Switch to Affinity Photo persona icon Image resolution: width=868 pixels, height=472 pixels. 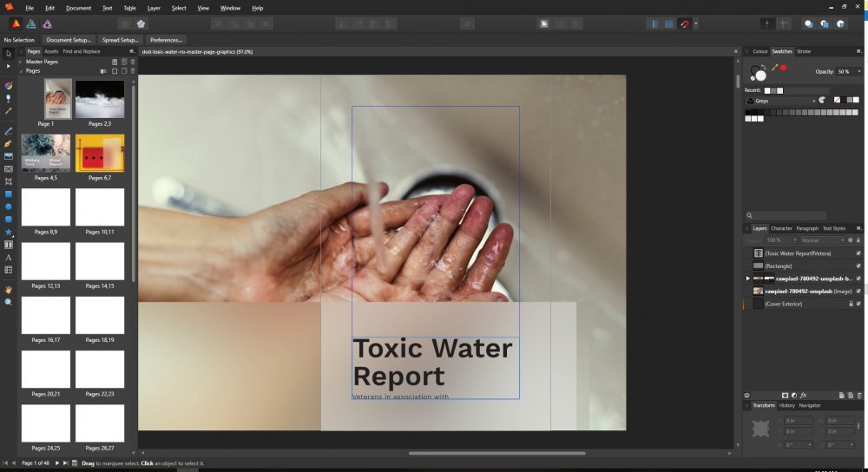tap(47, 24)
